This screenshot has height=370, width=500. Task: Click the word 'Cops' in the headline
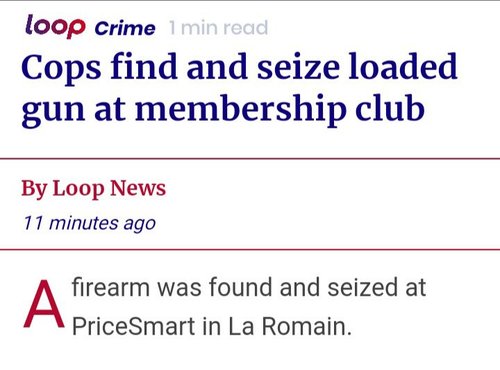click(x=61, y=68)
